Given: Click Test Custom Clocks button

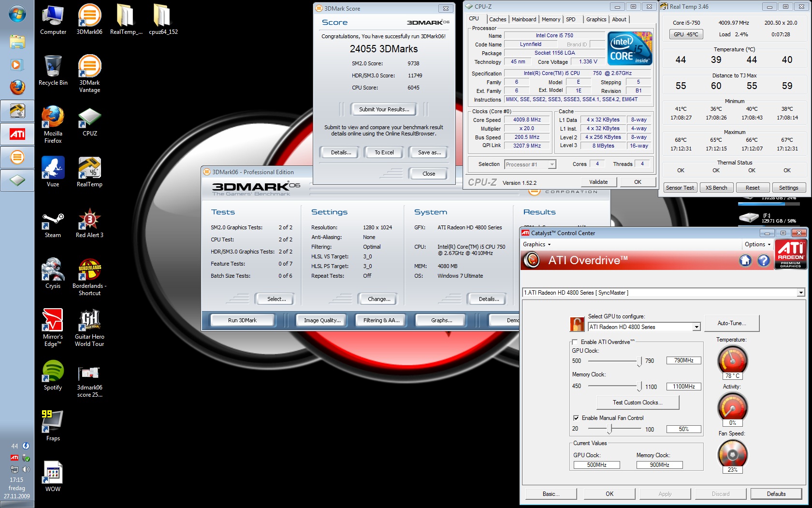Looking at the screenshot, I should pos(638,403).
